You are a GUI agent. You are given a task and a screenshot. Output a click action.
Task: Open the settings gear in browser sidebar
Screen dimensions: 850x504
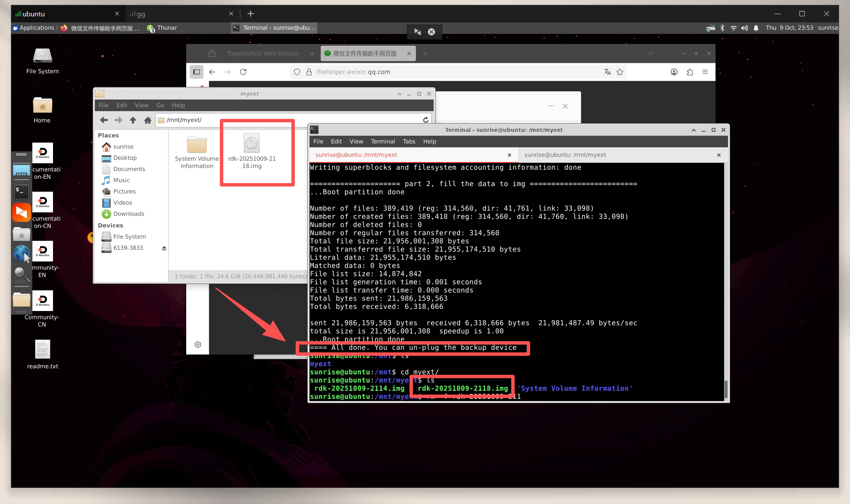tap(198, 345)
